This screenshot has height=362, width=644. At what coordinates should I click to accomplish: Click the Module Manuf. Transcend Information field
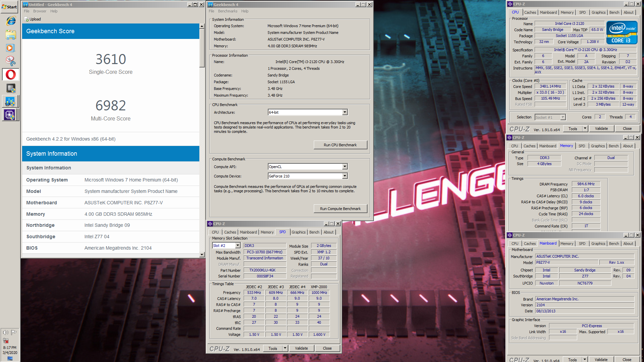coord(265,258)
